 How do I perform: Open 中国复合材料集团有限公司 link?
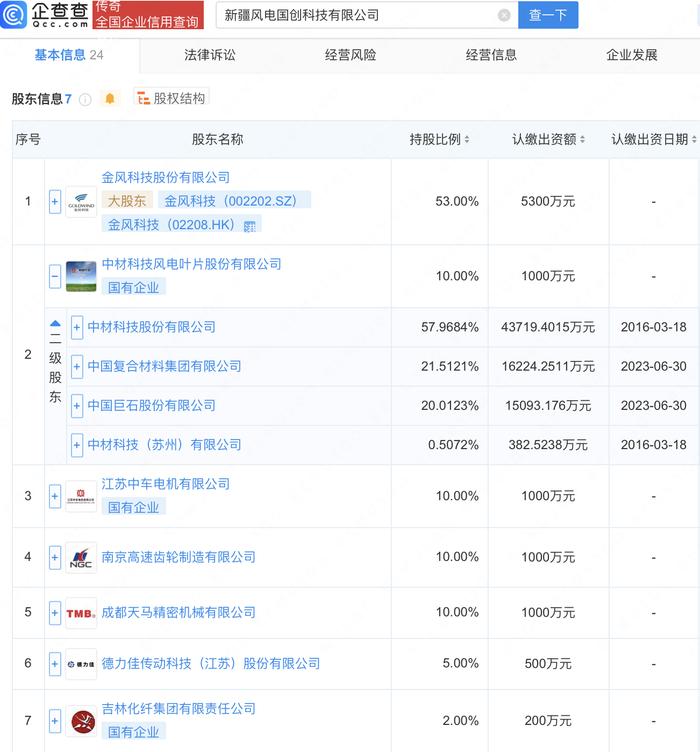[164, 367]
